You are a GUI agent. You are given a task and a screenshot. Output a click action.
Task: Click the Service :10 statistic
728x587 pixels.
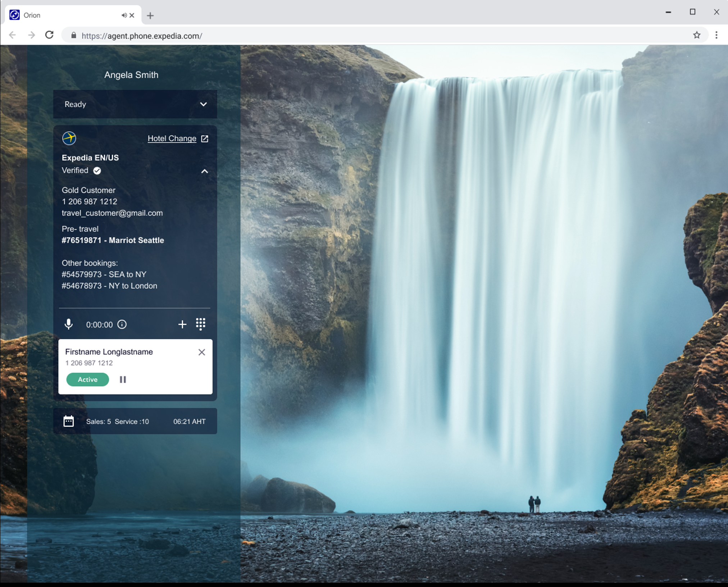132,422
